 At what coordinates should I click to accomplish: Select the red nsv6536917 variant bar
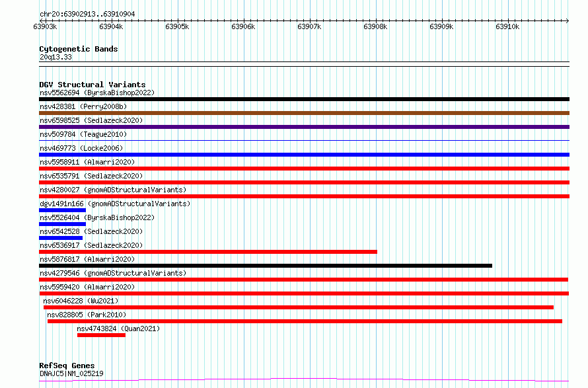(x=208, y=252)
